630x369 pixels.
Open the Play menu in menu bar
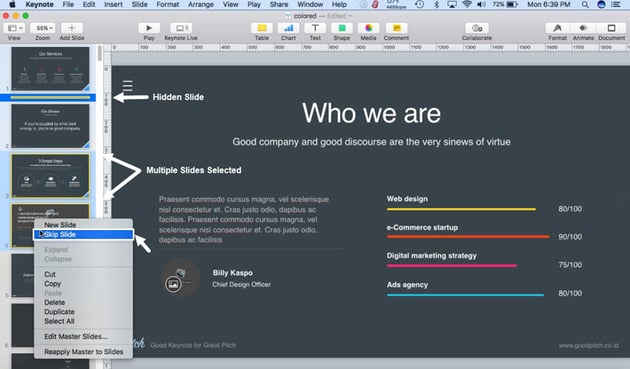coord(254,4)
